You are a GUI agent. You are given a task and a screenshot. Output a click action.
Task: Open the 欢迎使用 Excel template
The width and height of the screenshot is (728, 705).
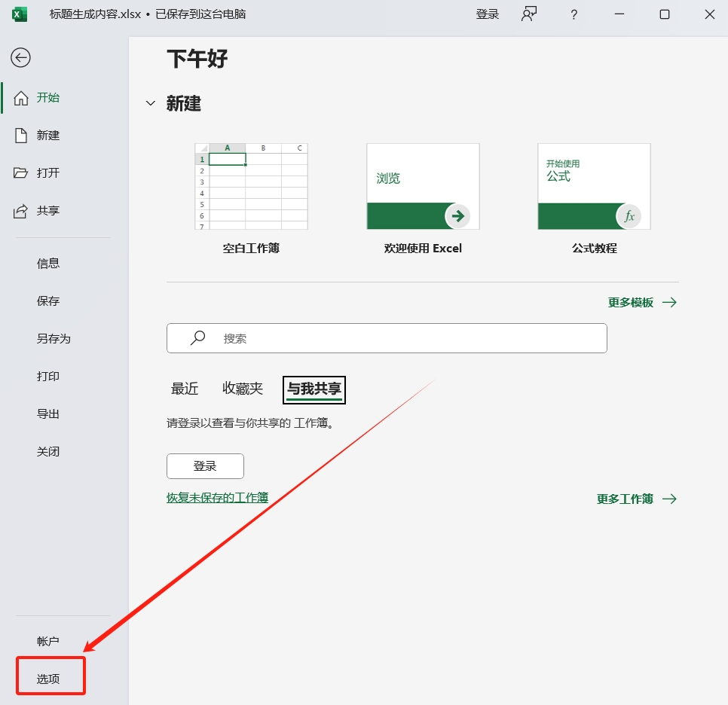[423, 187]
